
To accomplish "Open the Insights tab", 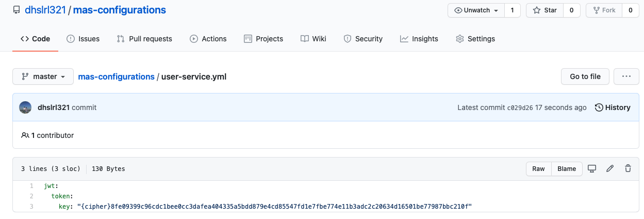I will click(419, 39).
